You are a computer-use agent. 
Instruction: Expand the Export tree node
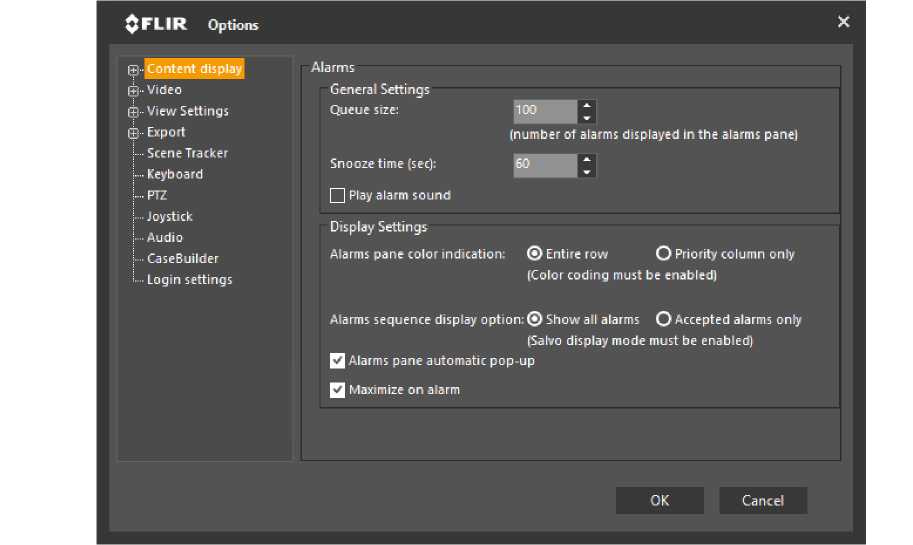132,133
